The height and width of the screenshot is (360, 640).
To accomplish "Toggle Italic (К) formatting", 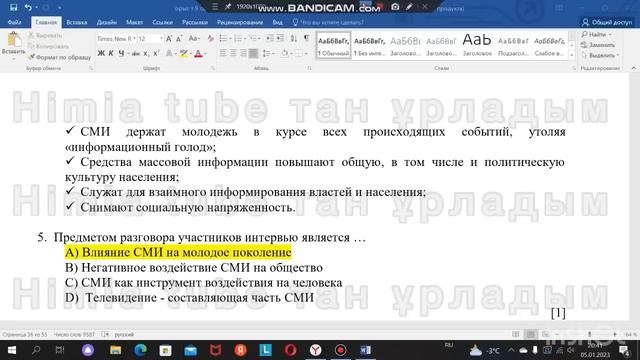I will point(111,53).
